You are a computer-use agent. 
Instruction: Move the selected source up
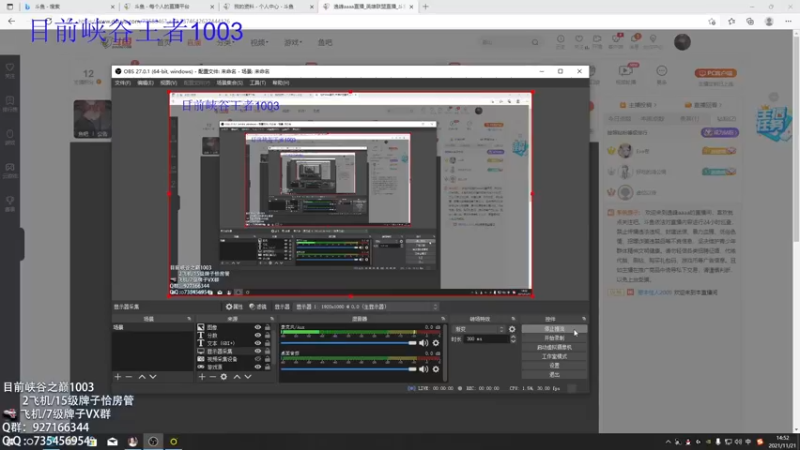click(x=237, y=377)
